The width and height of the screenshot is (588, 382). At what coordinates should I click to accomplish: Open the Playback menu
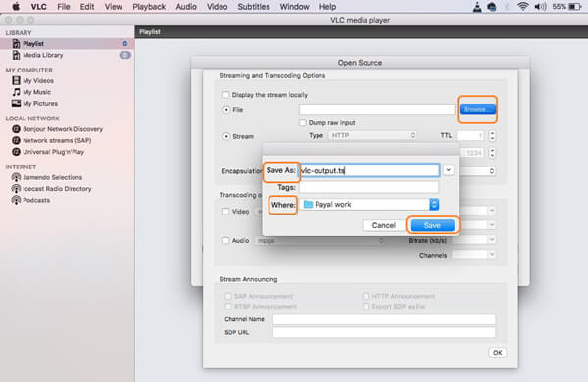pos(149,7)
